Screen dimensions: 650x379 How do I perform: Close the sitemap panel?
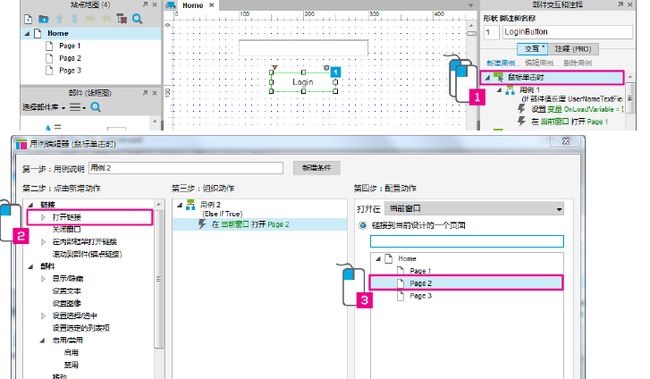coord(155,5)
